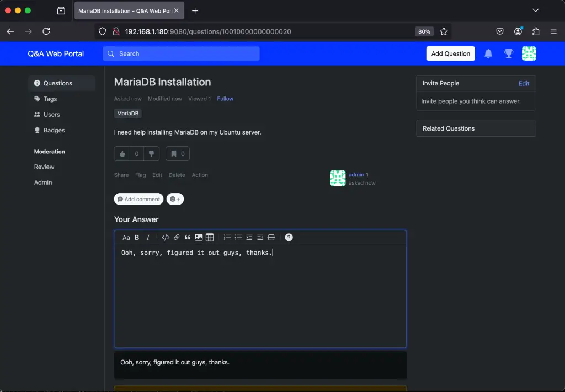Toggle a downvote on the question

(x=151, y=153)
